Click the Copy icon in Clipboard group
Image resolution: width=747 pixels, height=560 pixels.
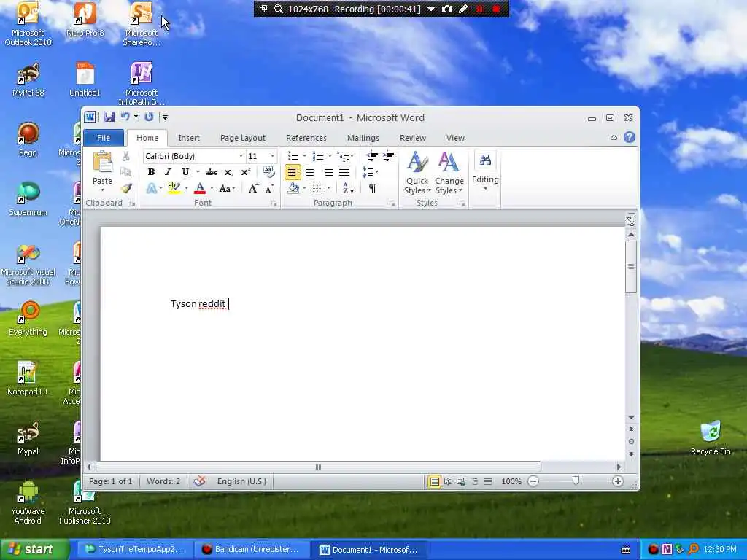click(125, 172)
